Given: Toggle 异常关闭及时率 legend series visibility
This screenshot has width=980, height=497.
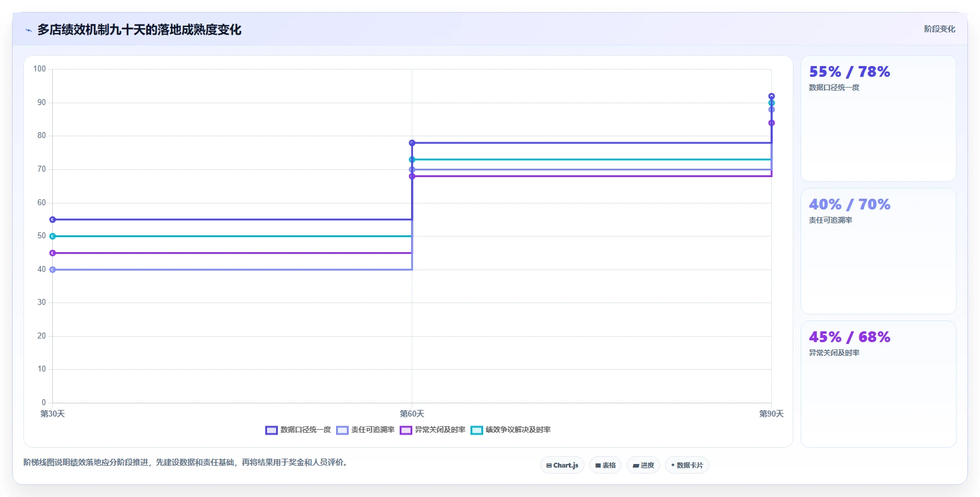Looking at the screenshot, I should [433, 430].
